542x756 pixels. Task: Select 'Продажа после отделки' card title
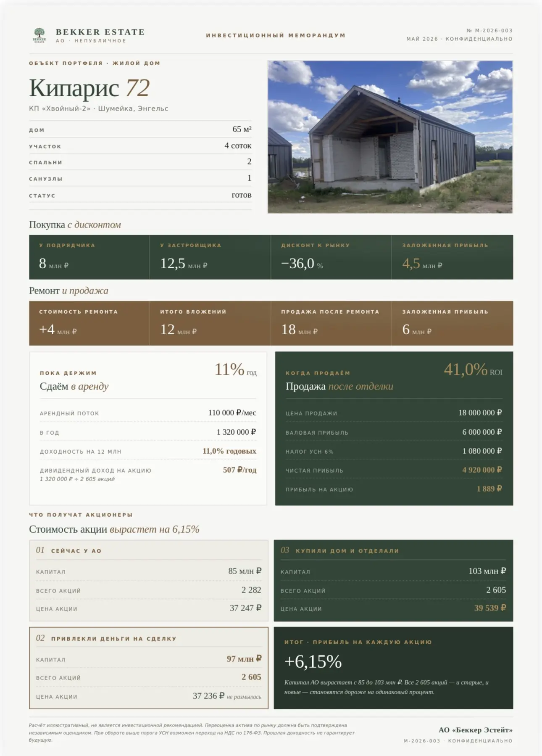(339, 386)
